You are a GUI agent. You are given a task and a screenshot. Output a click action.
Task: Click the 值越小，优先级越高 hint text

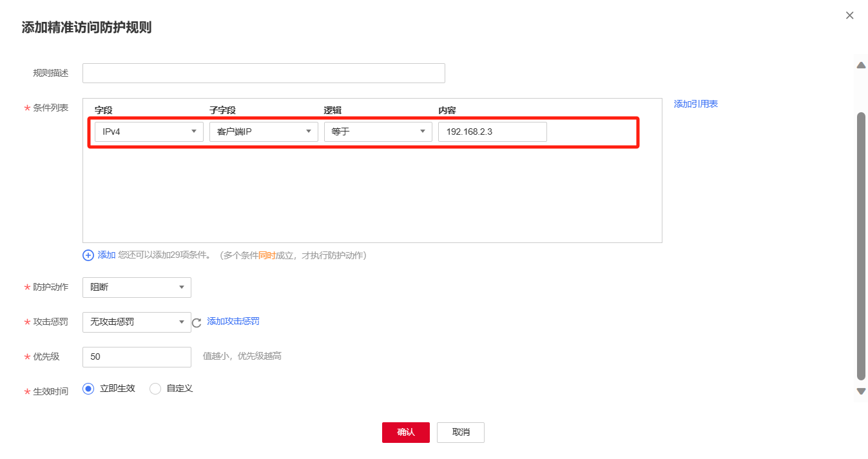[x=242, y=356]
